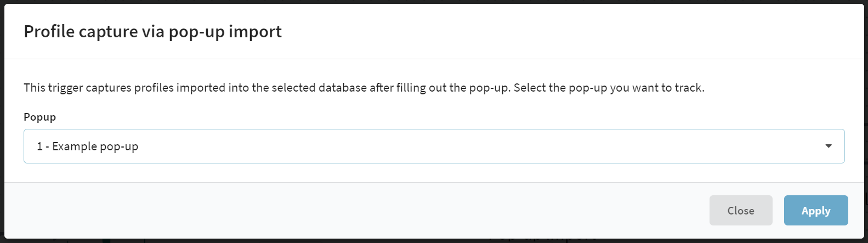
Task: Click the dark backdrop above the dialog
Action: (x=434, y=2)
